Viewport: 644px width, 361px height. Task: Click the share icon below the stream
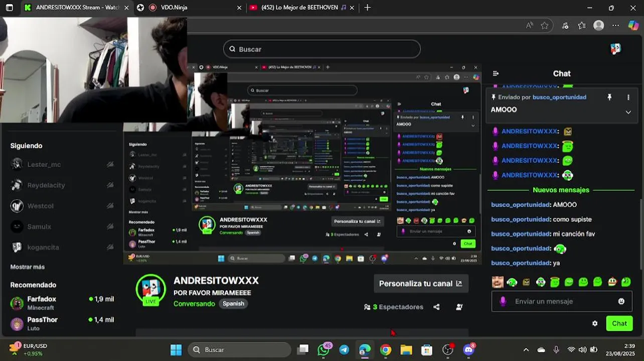[x=436, y=307]
